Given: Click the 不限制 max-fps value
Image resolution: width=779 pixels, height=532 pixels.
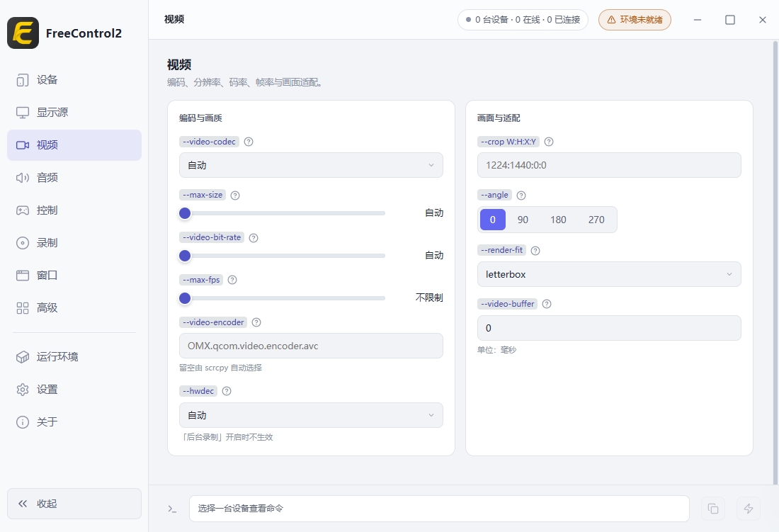Looking at the screenshot, I should (429, 298).
